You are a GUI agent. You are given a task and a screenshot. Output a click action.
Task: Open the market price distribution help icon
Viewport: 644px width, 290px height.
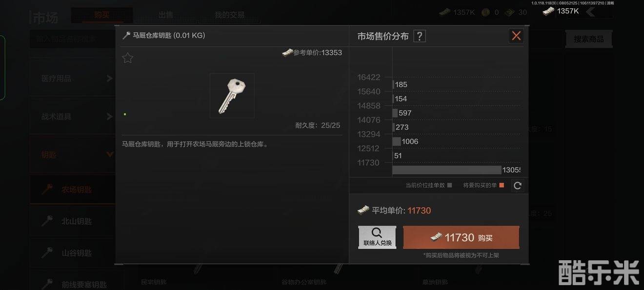click(420, 36)
